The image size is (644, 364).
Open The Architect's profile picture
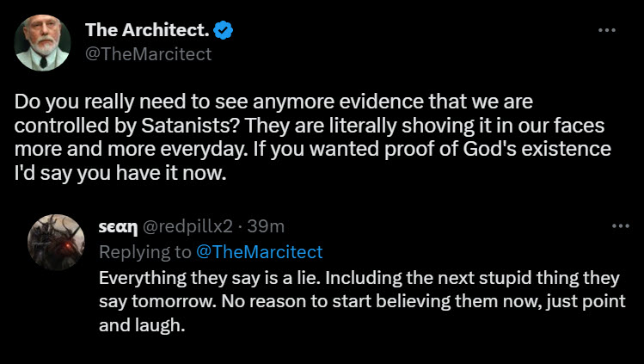point(42,42)
